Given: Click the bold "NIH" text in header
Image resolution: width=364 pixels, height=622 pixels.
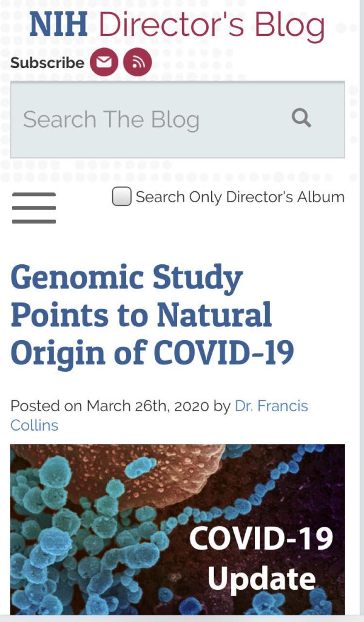Looking at the screenshot, I should (x=59, y=24).
